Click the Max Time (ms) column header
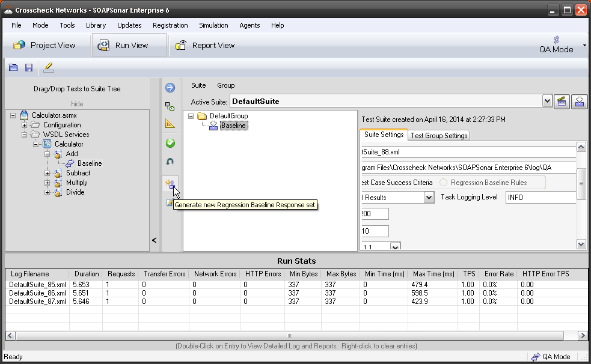Image resolution: width=591 pixels, height=364 pixels. coord(433,274)
